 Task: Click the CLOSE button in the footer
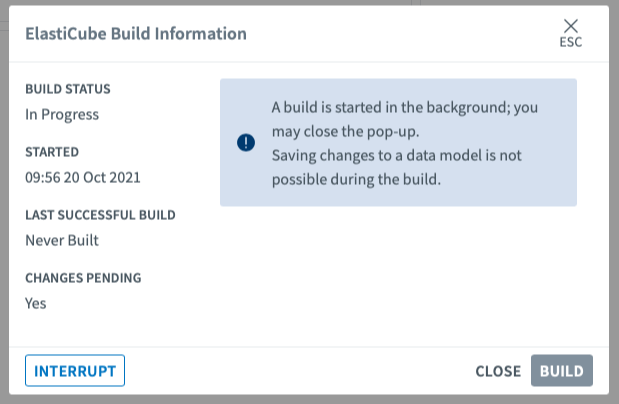(498, 371)
